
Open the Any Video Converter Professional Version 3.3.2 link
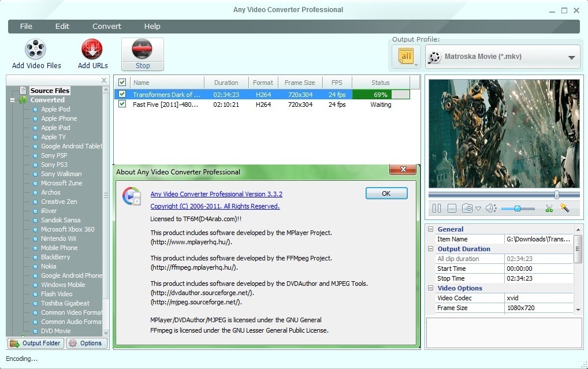[217, 194]
